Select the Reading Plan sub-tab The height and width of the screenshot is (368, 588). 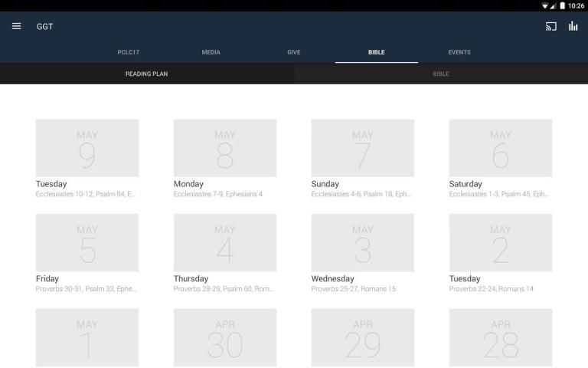(146, 74)
